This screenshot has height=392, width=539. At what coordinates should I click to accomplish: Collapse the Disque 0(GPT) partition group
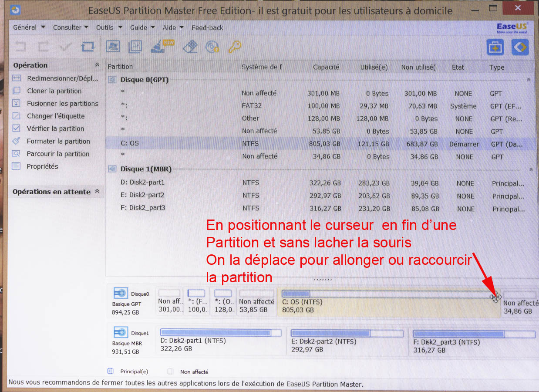[x=529, y=80]
